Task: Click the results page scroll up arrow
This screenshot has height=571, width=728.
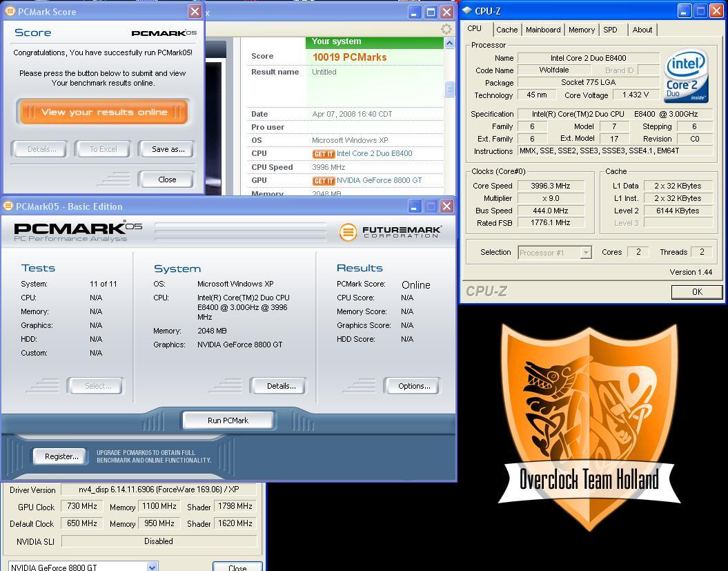Action: 449,43
